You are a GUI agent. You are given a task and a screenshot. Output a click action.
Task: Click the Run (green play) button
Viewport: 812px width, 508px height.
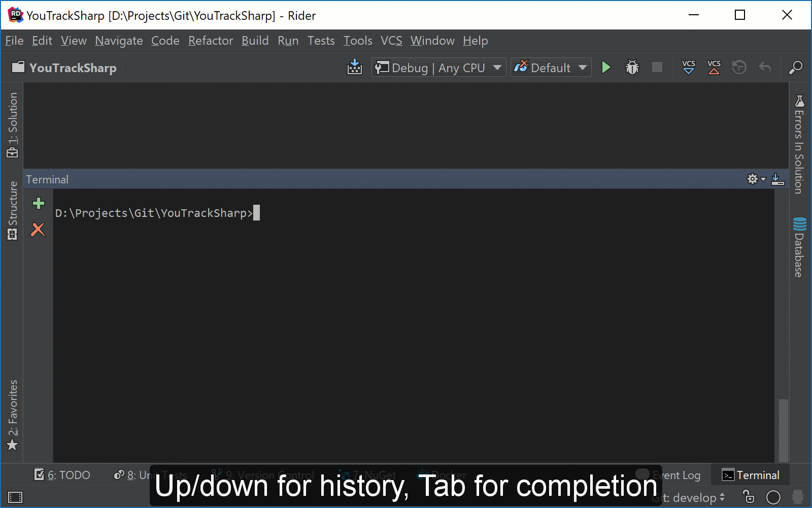(x=606, y=68)
